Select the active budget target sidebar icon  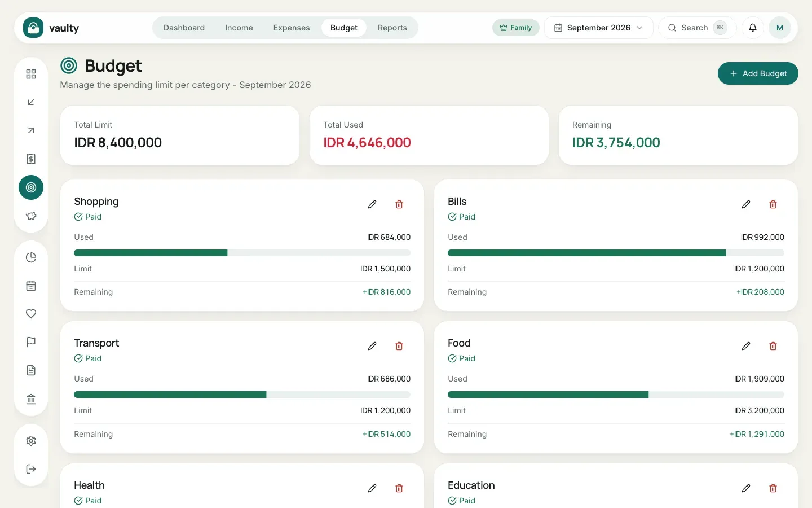coord(31,187)
